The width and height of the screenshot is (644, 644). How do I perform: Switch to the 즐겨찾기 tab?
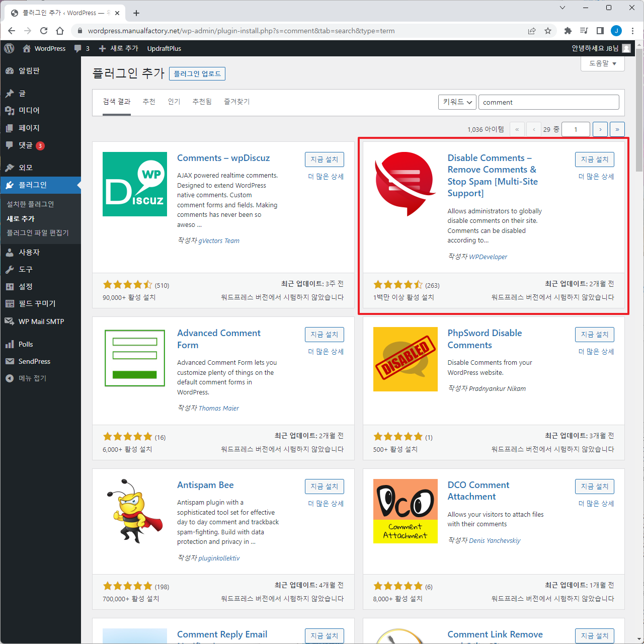(236, 102)
